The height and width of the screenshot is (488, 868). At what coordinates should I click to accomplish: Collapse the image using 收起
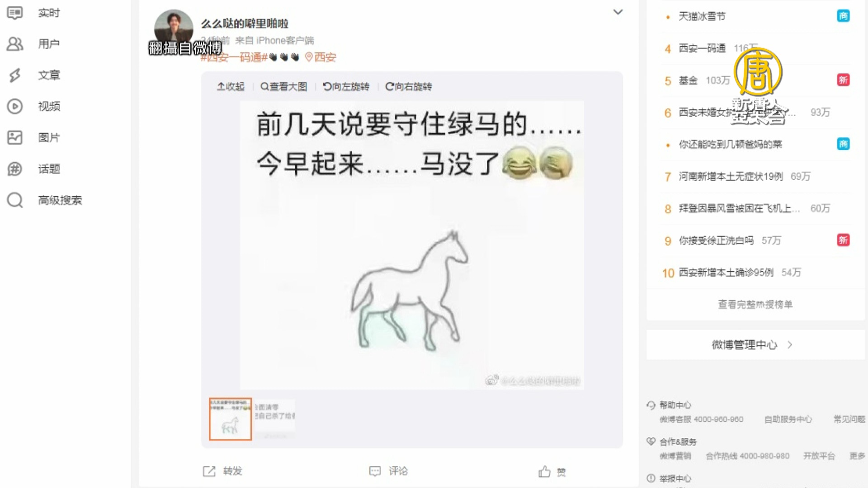[231, 86]
